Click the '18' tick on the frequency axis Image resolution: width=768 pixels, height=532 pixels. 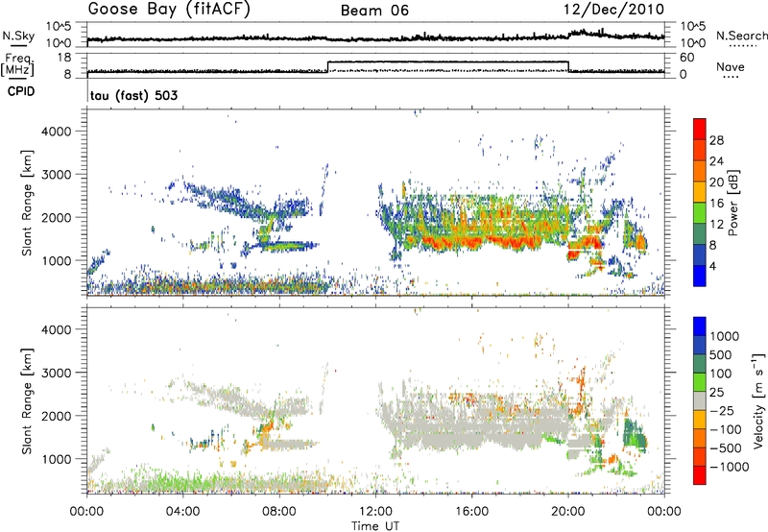click(x=64, y=58)
